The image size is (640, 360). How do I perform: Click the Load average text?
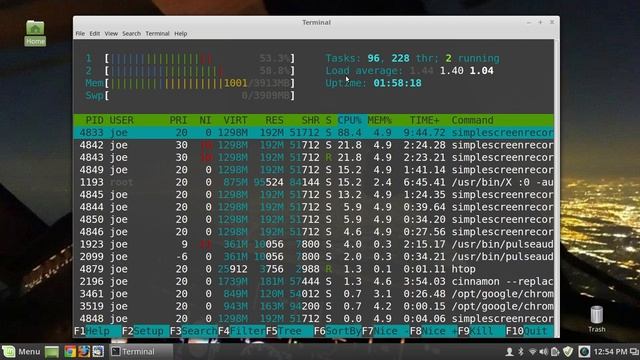pos(364,71)
